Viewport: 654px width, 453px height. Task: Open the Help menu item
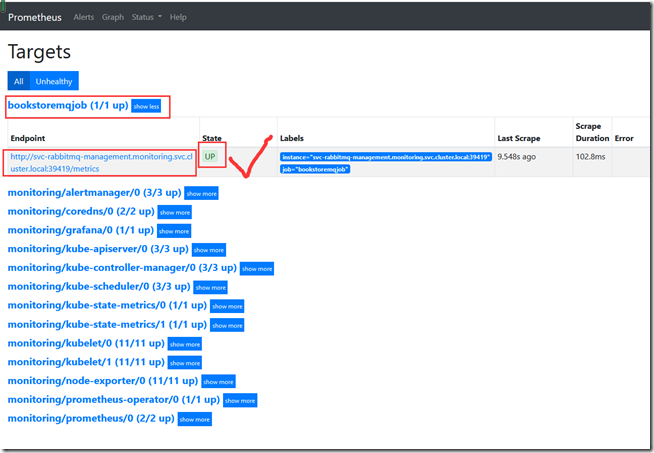[178, 17]
